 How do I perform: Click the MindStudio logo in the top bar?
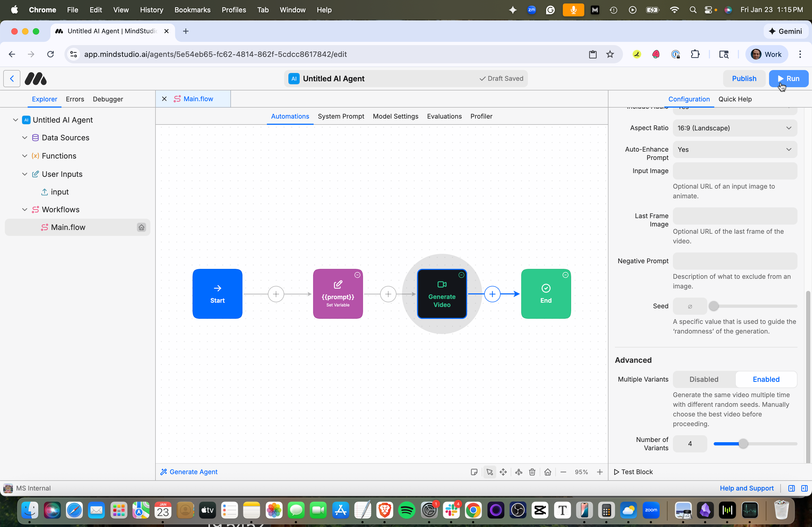[x=35, y=78]
